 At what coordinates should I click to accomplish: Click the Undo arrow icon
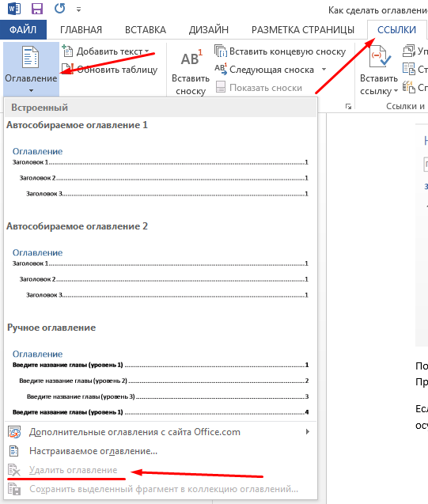pos(60,9)
